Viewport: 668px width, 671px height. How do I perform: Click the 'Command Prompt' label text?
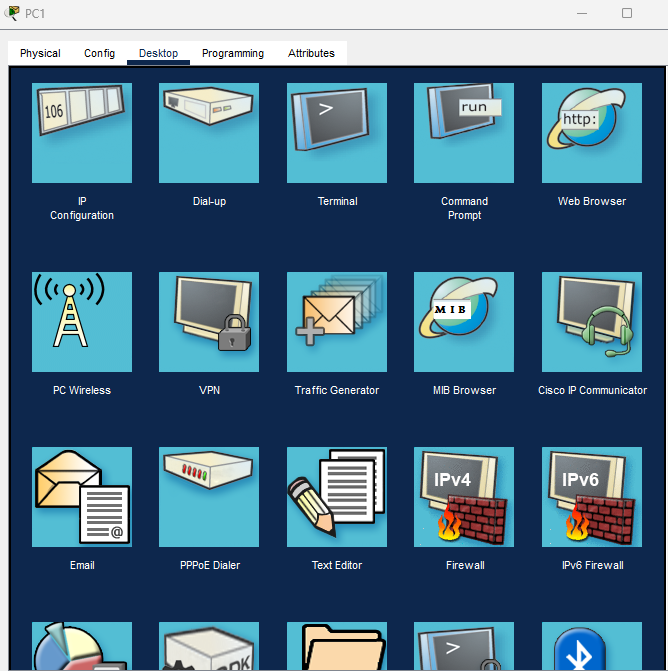pyautogui.click(x=464, y=208)
